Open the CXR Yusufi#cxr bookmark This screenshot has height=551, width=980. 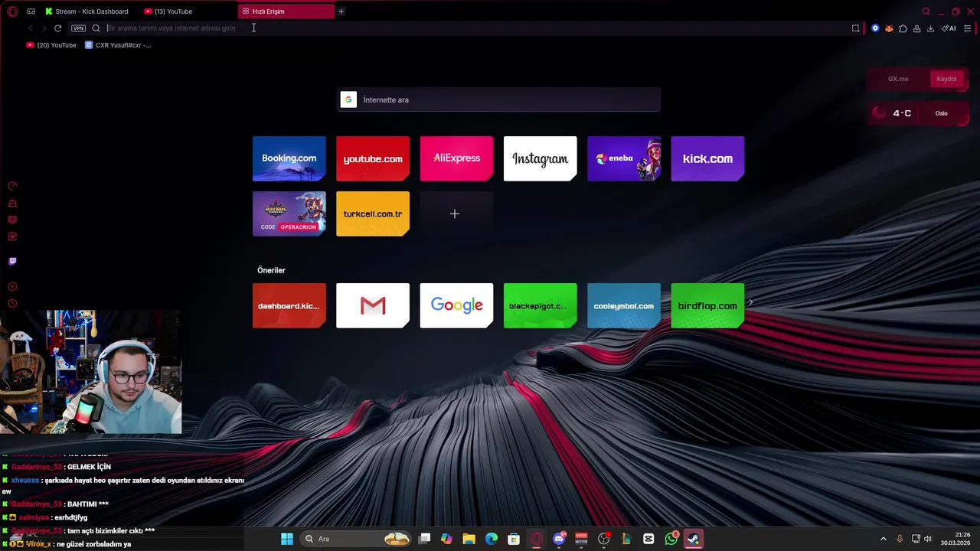(x=118, y=45)
